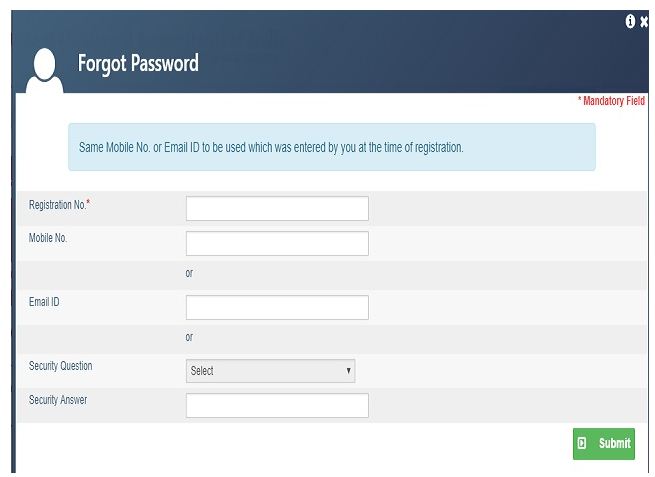This screenshot has height=477, width=655.
Task: Click the Registration No. label
Action: pyautogui.click(x=59, y=205)
